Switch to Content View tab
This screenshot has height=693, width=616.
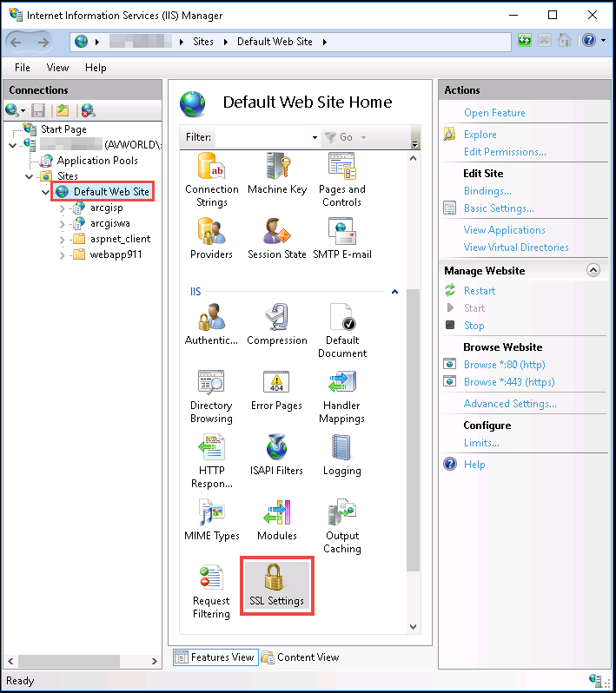pyautogui.click(x=301, y=657)
